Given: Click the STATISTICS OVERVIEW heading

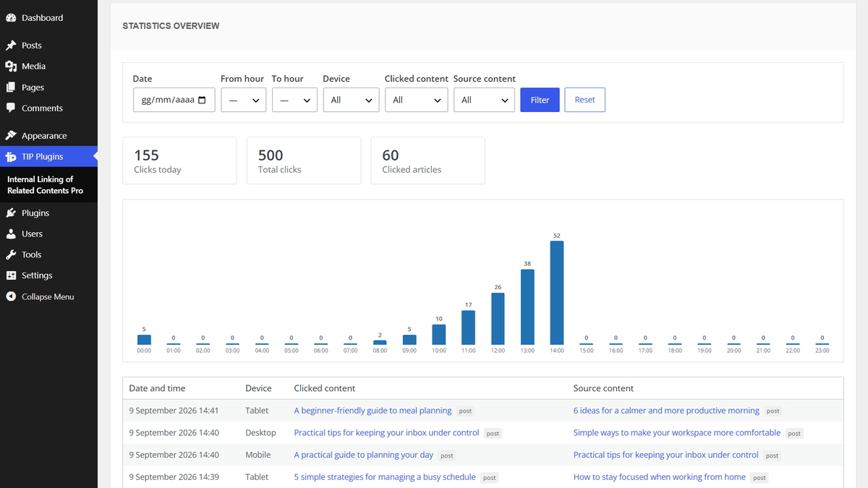Looking at the screenshot, I should tap(171, 26).
